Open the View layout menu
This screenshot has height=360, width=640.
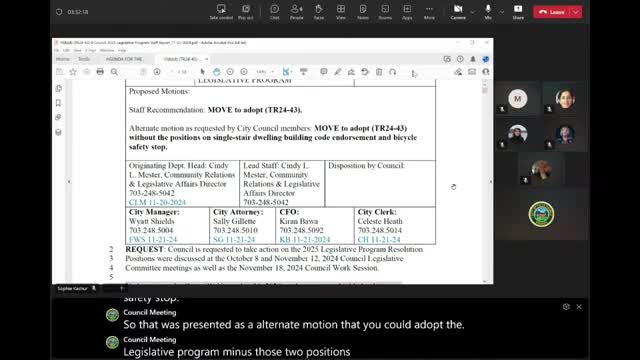(x=341, y=12)
